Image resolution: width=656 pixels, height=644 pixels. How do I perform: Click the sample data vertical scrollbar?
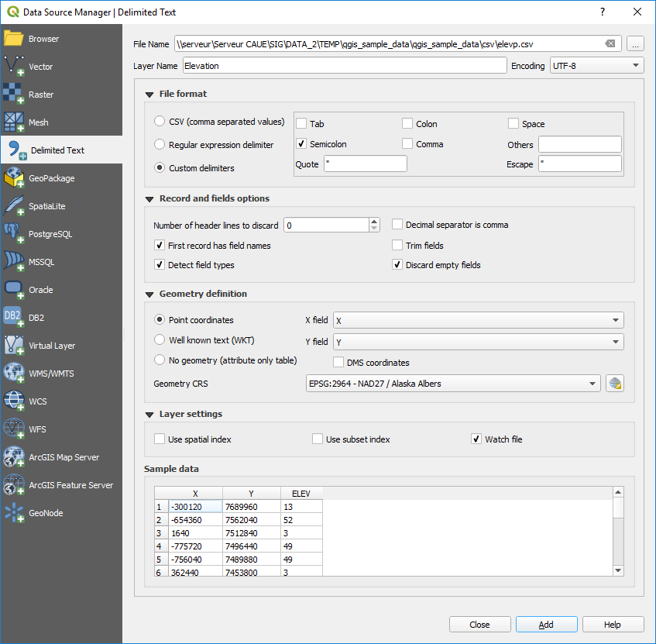618,531
